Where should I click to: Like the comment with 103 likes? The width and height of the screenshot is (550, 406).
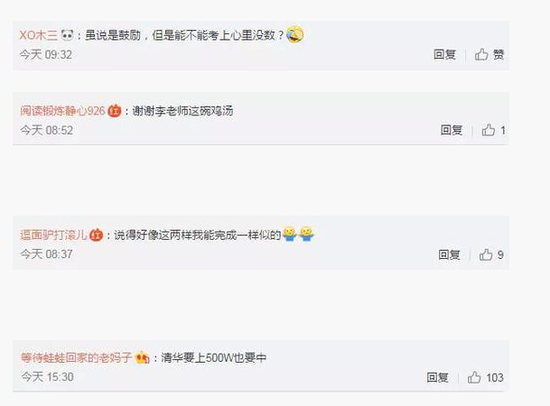pyautogui.click(x=485, y=378)
